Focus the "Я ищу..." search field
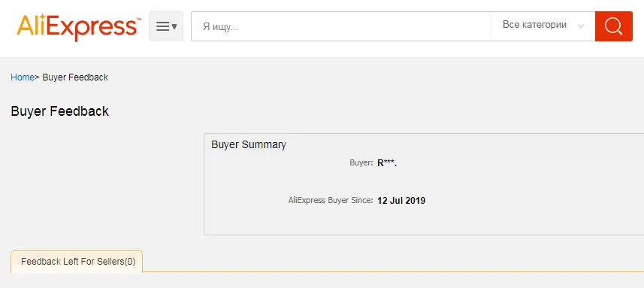The width and height of the screenshot is (644, 288). point(341,26)
